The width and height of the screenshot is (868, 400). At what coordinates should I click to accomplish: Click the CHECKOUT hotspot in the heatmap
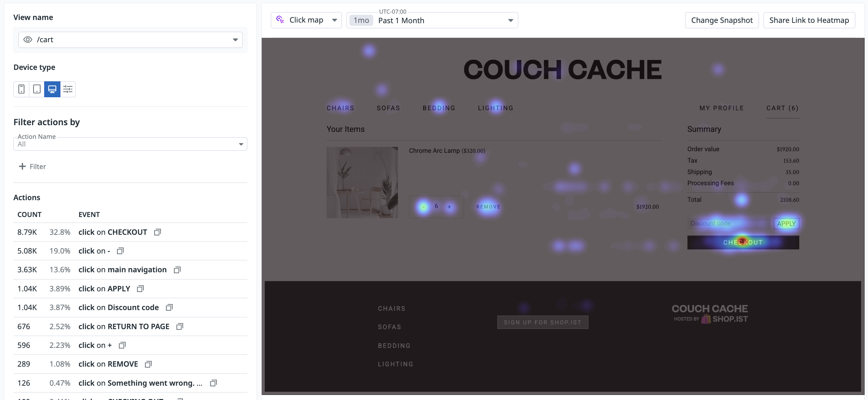pos(742,242)
